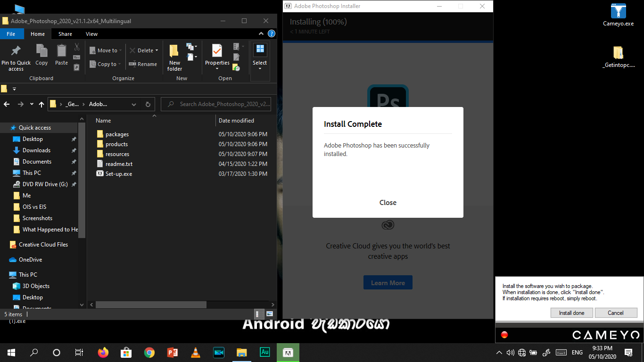644x362 pixels.
Task: Select the packages folder
Action: pos(117,134)
